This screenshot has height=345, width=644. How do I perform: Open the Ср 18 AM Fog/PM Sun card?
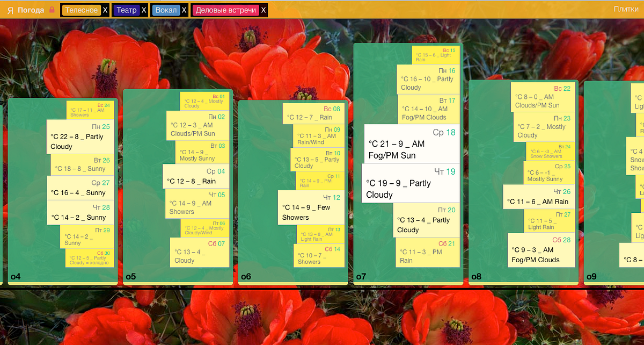412,143
